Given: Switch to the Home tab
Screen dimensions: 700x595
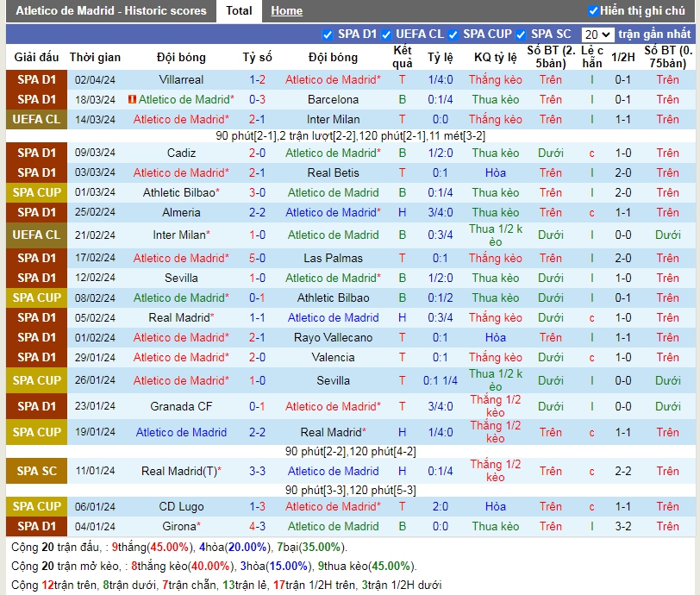Looking at the screenshot, I should [x=286, y=11].
